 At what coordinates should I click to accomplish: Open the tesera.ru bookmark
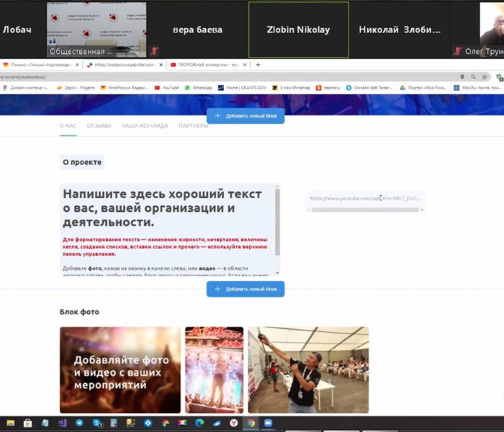(x=328, y=88)
